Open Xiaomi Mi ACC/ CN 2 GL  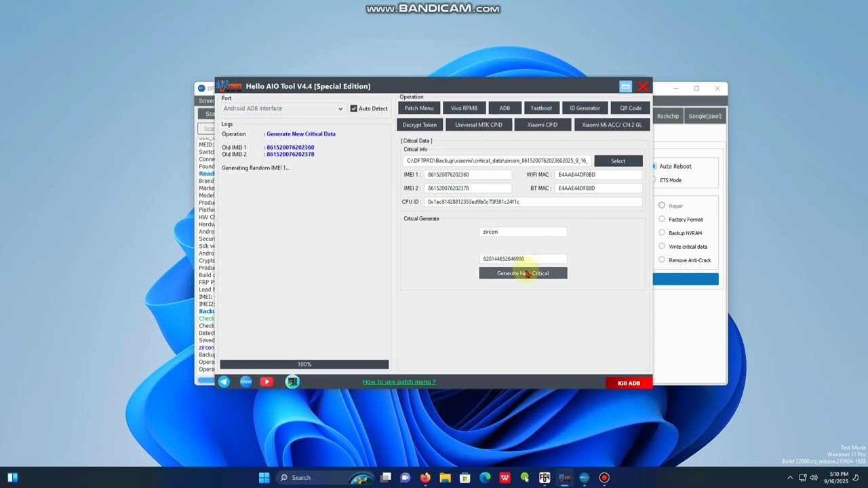click(x=612, y=125)
